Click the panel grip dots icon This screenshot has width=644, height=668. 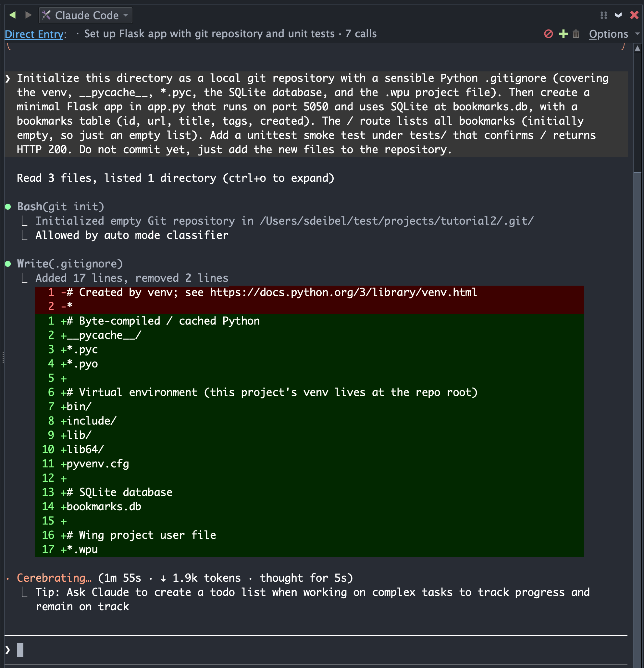click(603, 15)
